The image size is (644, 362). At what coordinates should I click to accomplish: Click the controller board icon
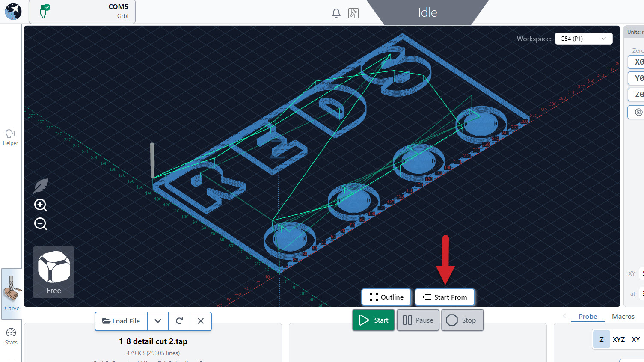click(x=353, y=13)
